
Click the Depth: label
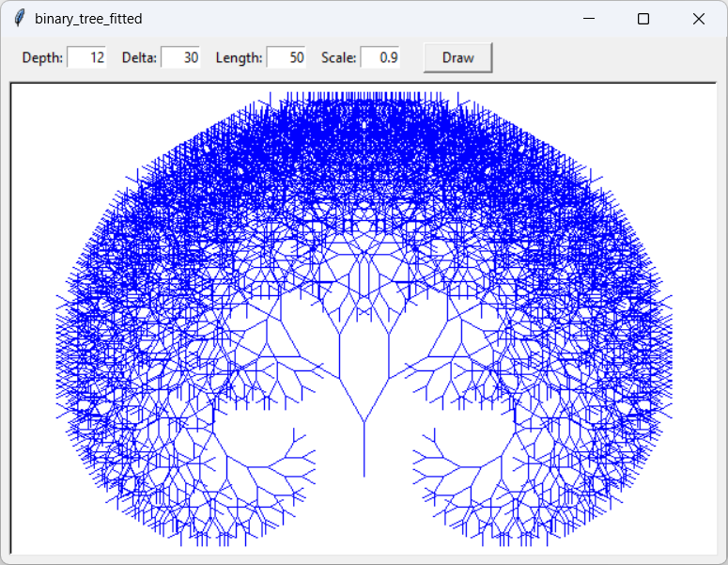42,57
